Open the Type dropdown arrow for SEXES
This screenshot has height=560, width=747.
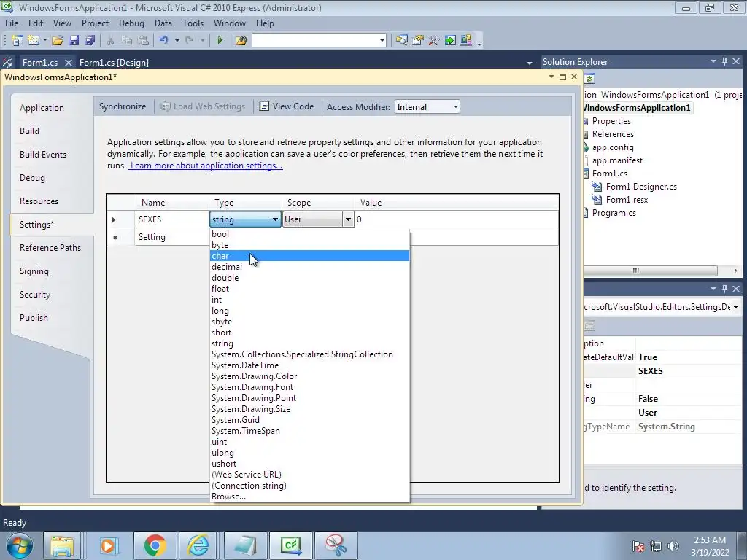(275, 219)
